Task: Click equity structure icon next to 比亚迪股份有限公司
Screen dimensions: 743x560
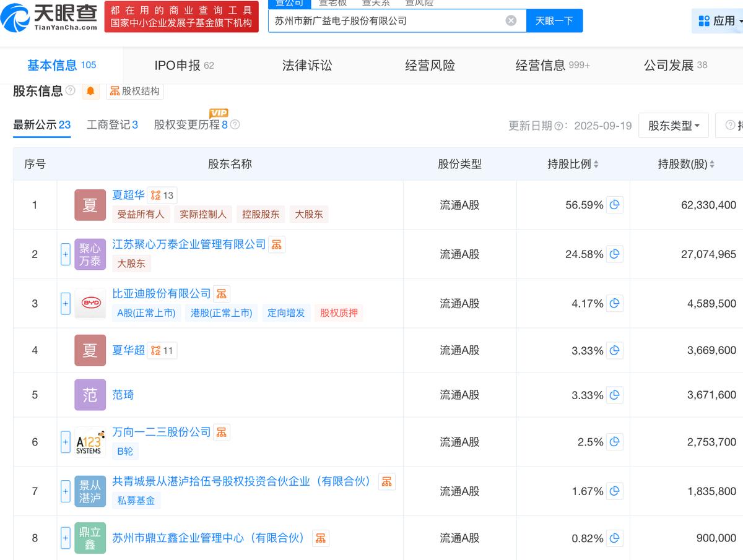Action: pyautogui.click(x=222, y=293)
